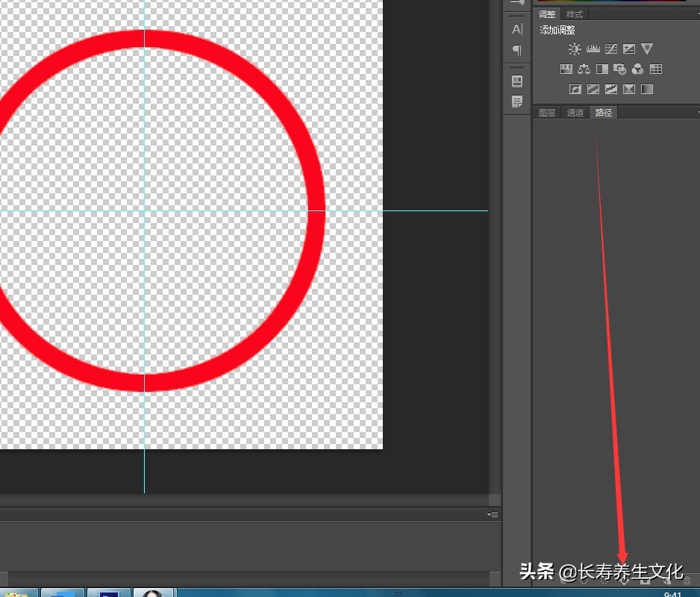Open the Adjustments panel menu

tap(696, 13)
